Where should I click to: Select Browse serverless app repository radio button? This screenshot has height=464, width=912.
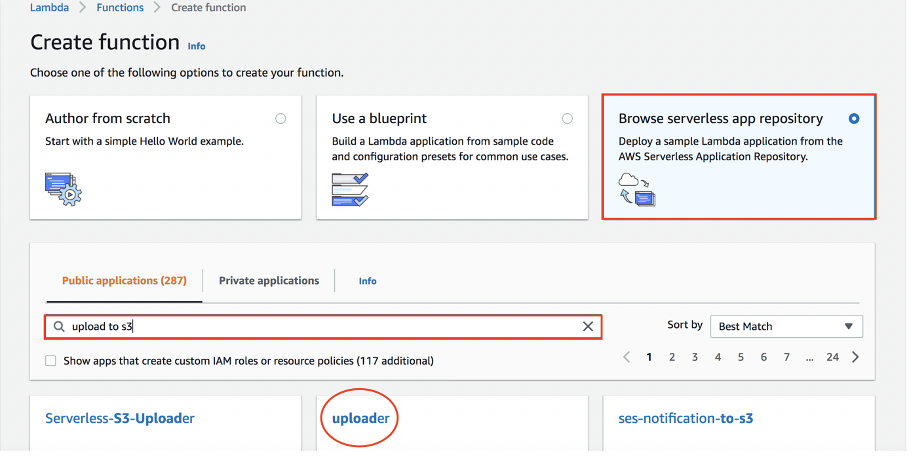point(854,119)
